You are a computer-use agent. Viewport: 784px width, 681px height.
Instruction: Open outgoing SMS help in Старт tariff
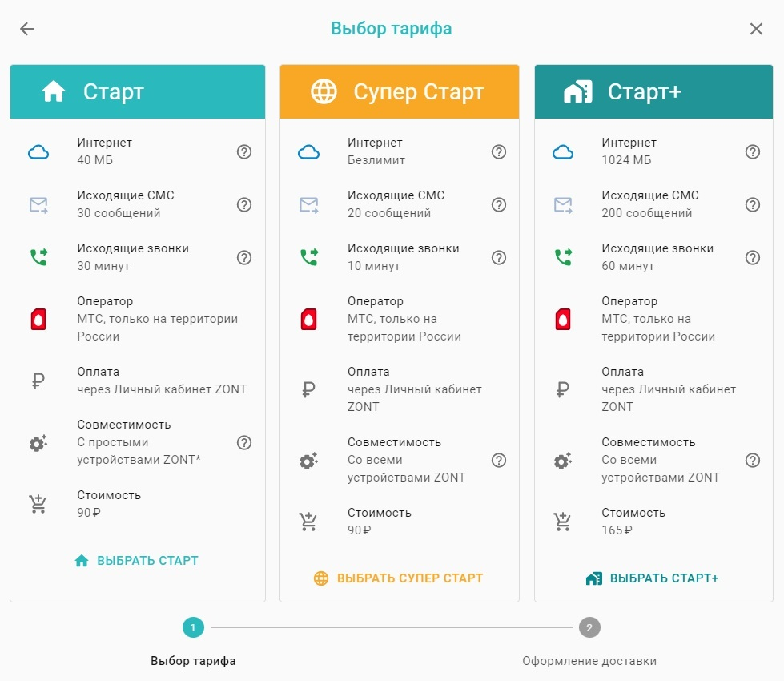click(244, 204)
